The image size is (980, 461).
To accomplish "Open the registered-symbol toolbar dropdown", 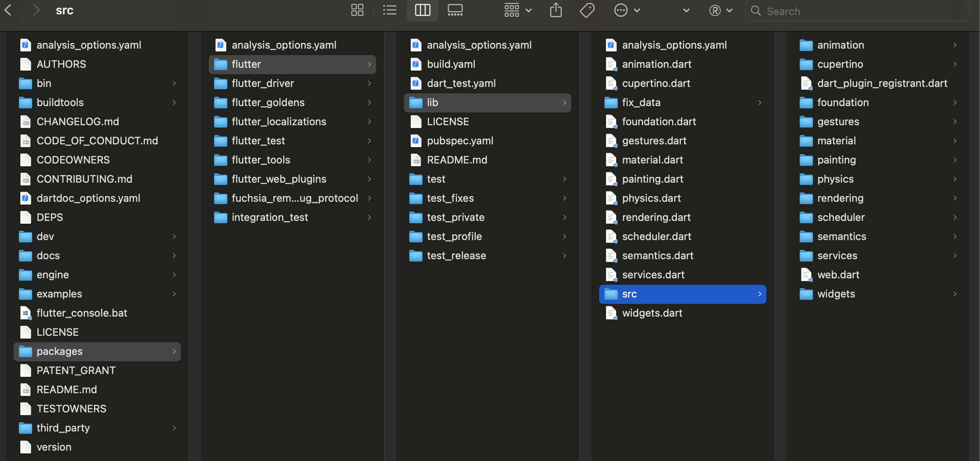I will pos(721,10).
